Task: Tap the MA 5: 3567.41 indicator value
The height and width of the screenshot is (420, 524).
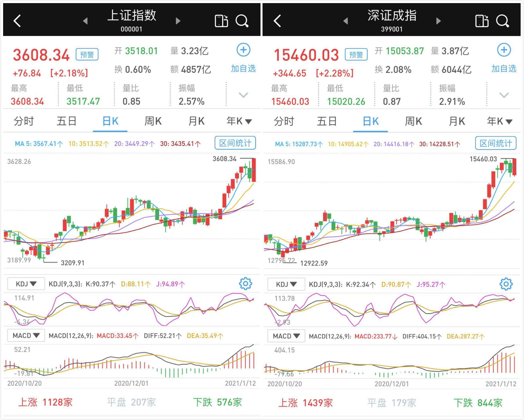Action: click(39, 144)
